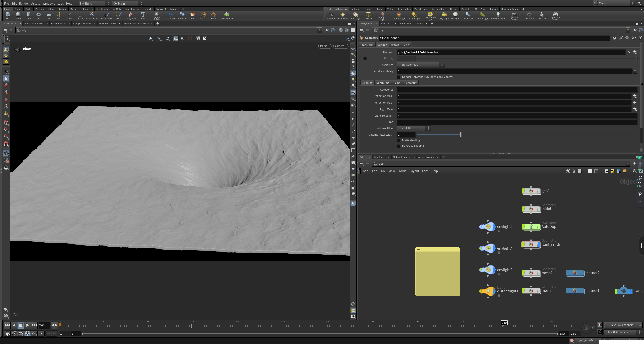644x344 pixels.
Task: Add a Camera from shelf
Action: point(331,16)
